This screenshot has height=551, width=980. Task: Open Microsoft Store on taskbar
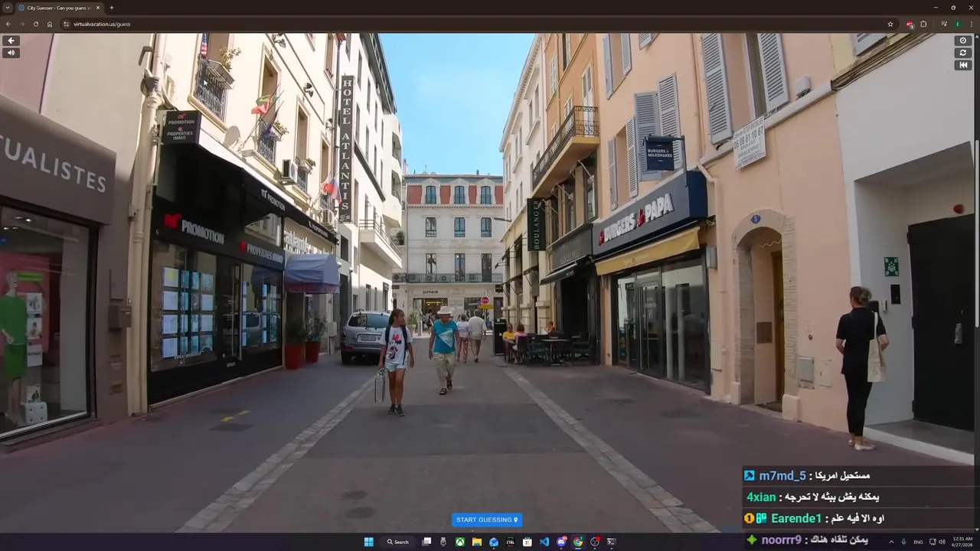click(528, 542)
